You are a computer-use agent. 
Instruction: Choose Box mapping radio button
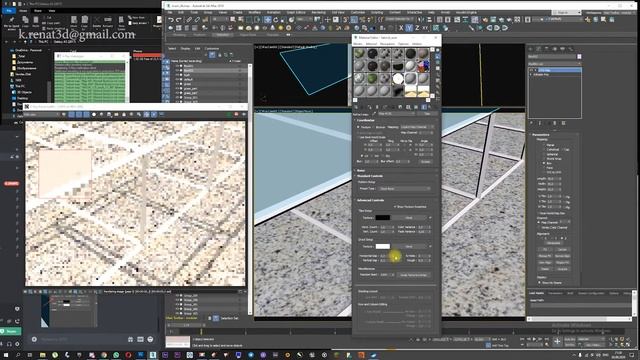544,163
